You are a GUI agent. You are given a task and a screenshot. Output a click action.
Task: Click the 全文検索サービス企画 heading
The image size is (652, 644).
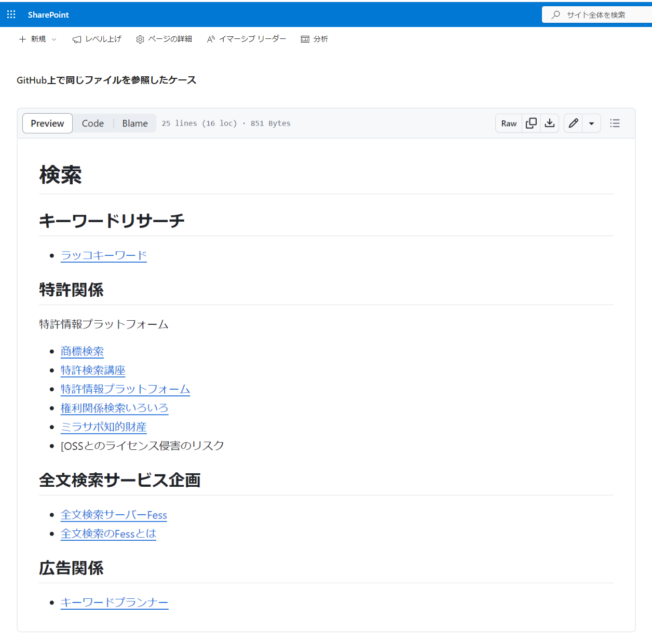pyautogui.click(x=120, y=480)
